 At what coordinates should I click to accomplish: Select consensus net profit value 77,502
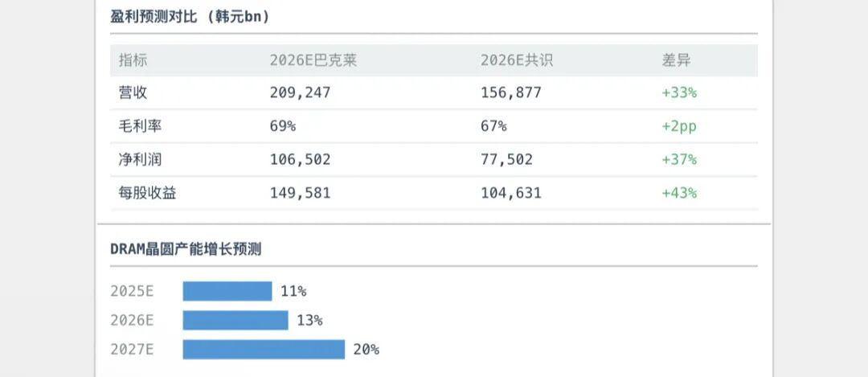click(506, 159)
